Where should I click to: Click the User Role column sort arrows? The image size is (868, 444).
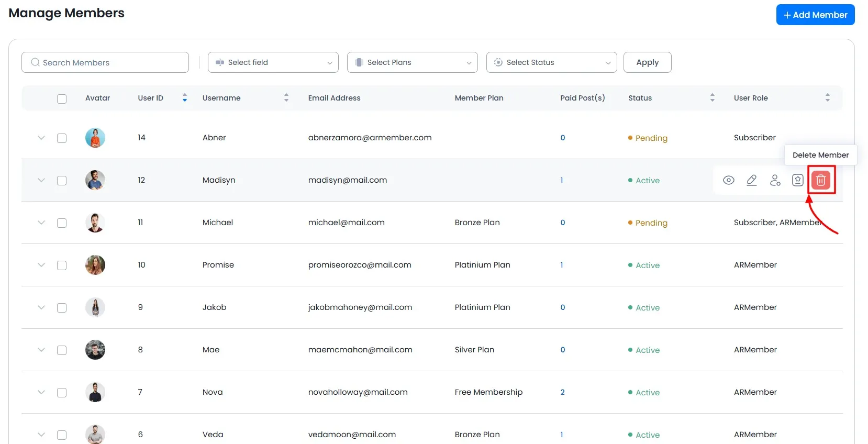click(827, 98)
